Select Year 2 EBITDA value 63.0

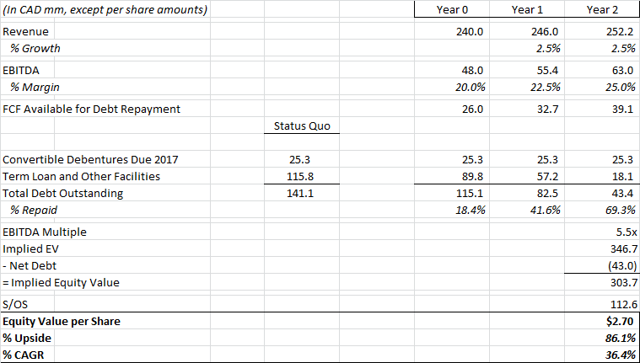[623, 70]
